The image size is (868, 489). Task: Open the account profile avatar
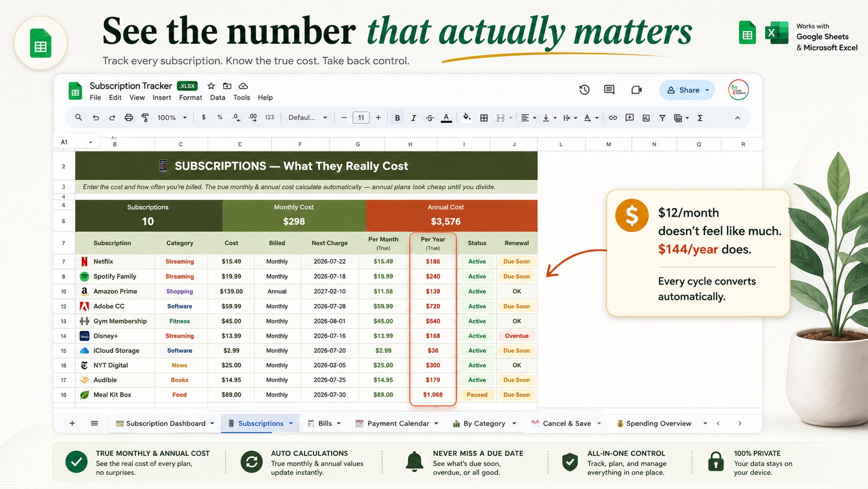pyautogui.click(x=738, y=90)
